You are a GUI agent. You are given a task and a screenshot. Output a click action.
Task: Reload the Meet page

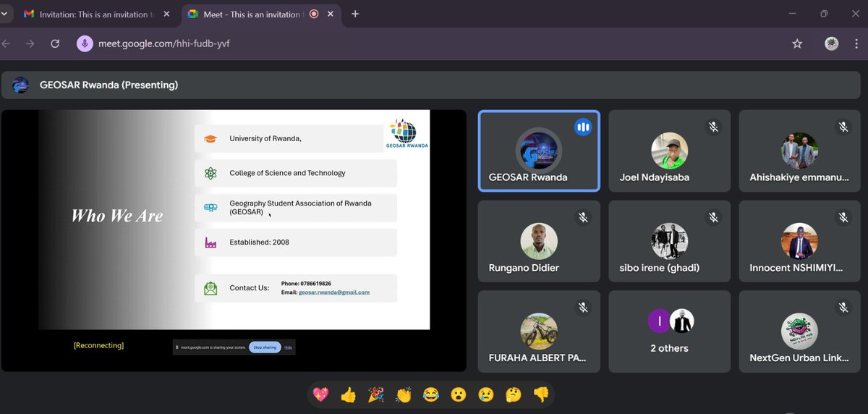[55, 43]
